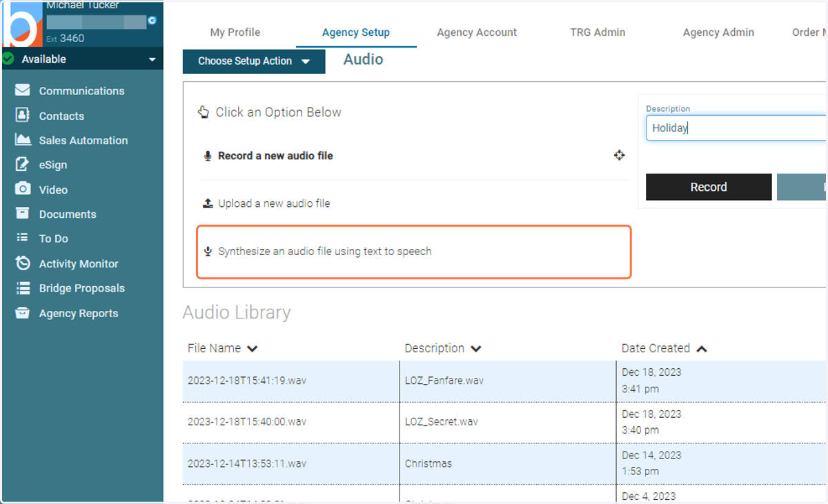Open Communications envelope icon in sidebar
The width and height of the screenshot is (828, 504).
coord(23,90)
